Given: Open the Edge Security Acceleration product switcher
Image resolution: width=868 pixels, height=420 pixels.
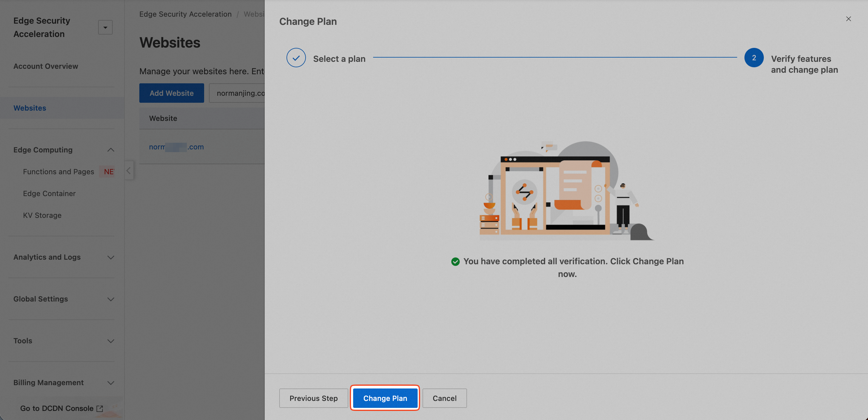Looking at the screenshot, I should click(x=105, y=27).
